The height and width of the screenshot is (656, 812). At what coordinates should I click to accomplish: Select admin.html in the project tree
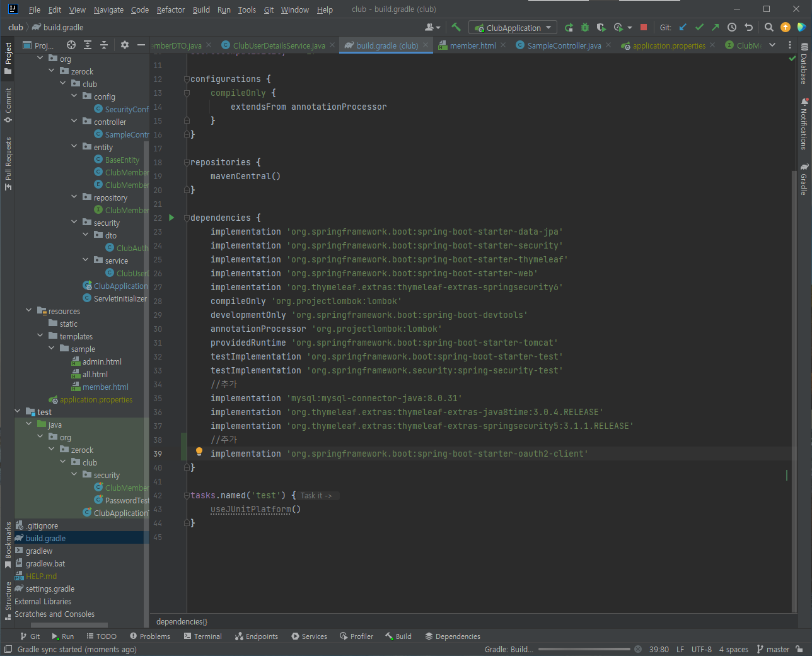pos(102,361)
